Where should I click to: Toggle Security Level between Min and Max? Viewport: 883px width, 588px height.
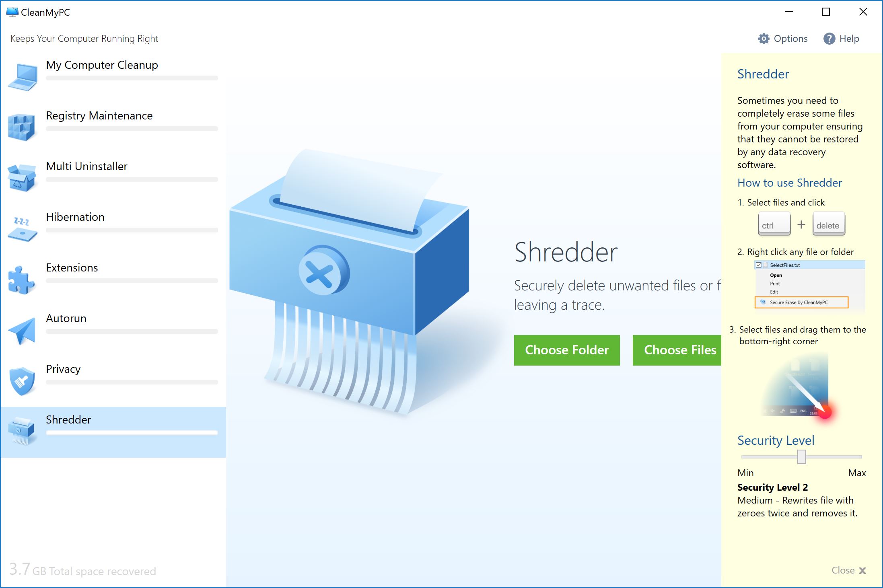[x=802, y=457]
